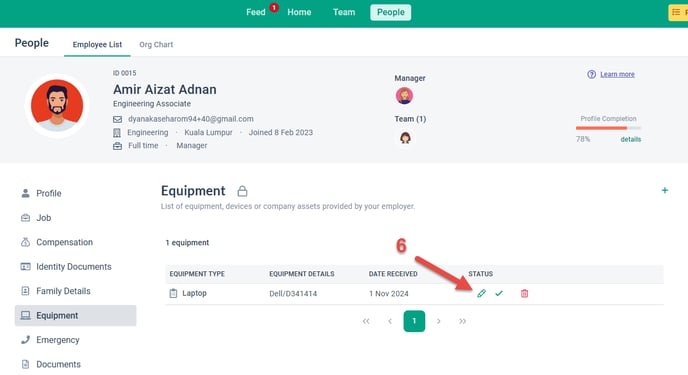Screen dimensions: 688x375
Task: Click the manager's avatar picture
Action: (404, 96)
